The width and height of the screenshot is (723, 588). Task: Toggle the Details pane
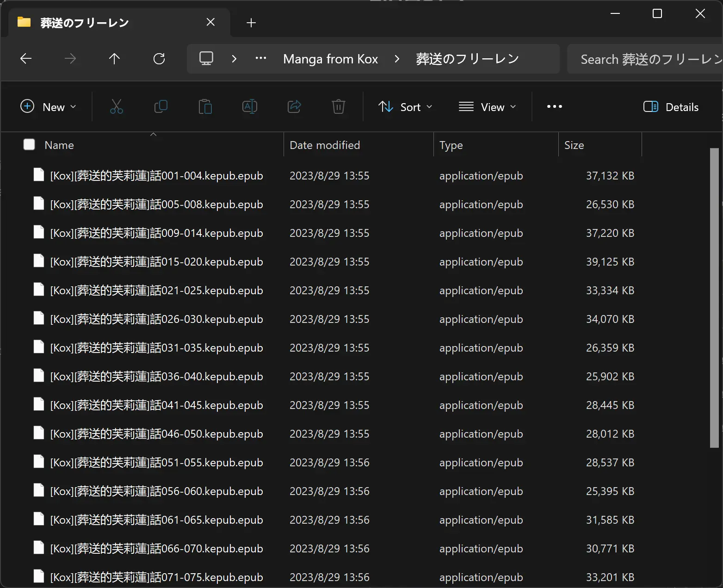click(x=671, y=107)
